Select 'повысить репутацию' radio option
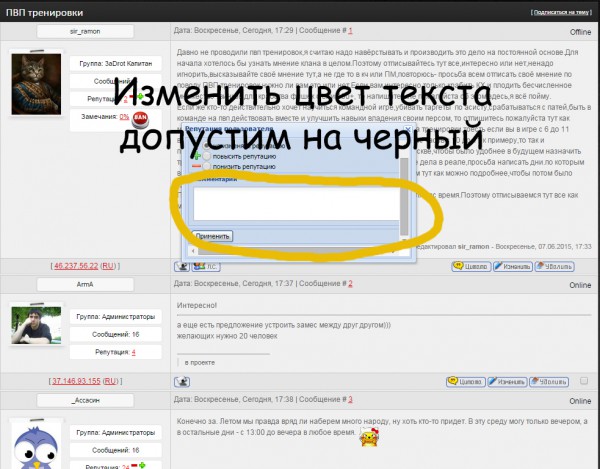The height and width of the screenshot is (469, 600). click(207, 156)
